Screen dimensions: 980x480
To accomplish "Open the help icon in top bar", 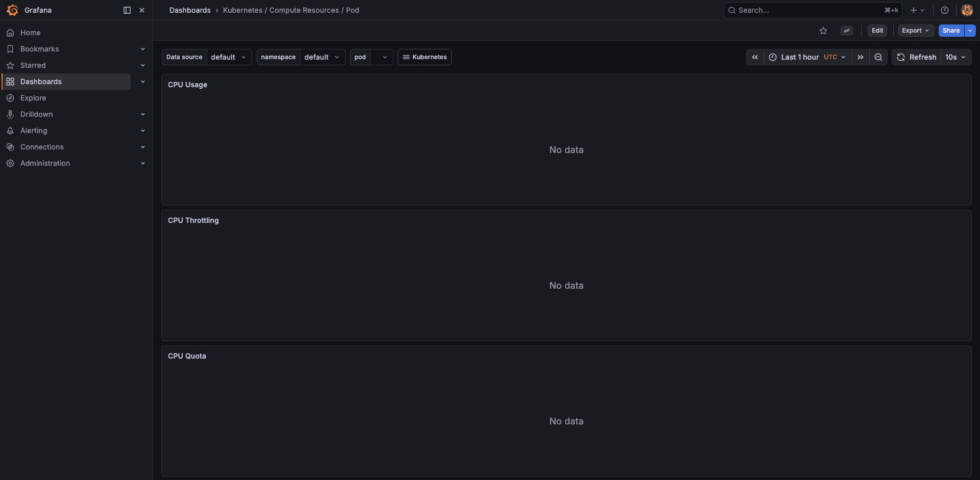I will point(944,10).
